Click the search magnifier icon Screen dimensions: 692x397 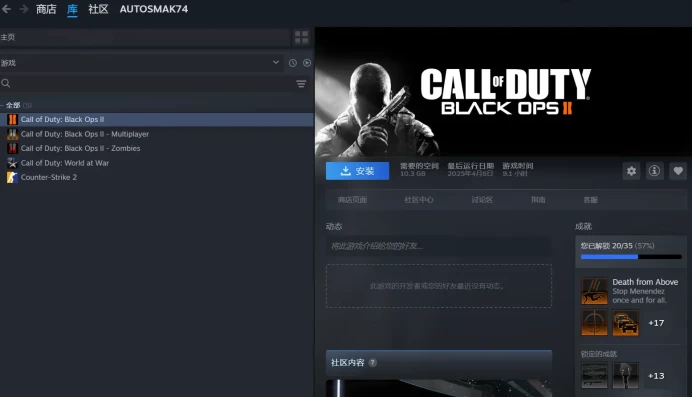pos(6,83)
